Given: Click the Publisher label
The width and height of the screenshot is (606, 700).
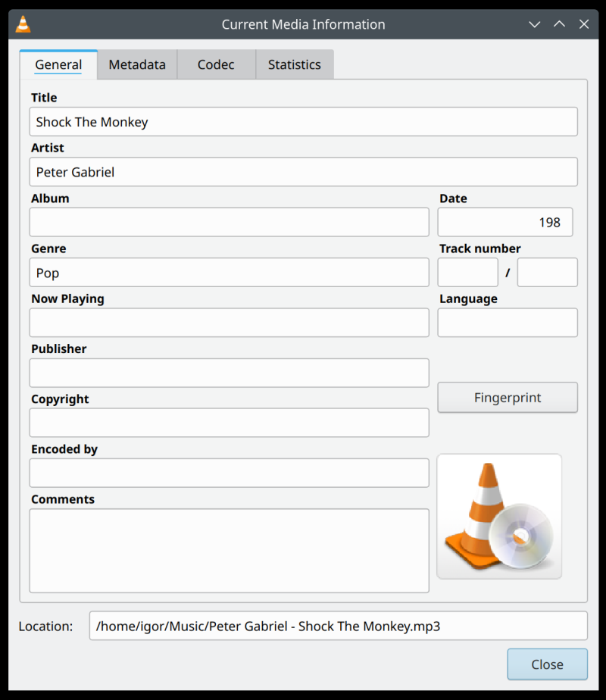Looking at the screenshot, I should coord(59,348).
